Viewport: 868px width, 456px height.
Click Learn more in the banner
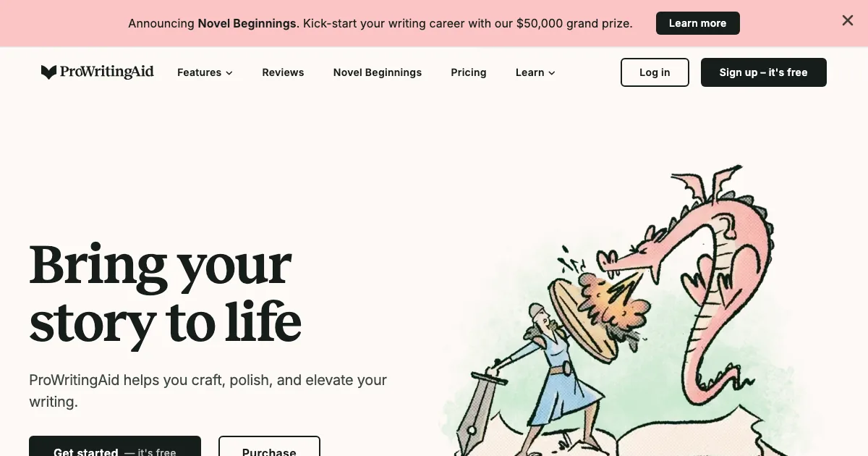point(697,23)
